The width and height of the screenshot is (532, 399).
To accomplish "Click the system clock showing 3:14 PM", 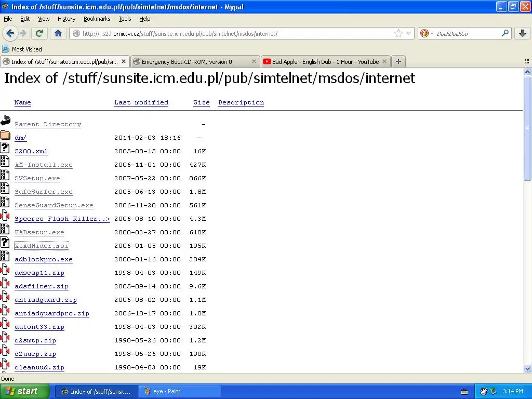I will [x=513, y=391].
